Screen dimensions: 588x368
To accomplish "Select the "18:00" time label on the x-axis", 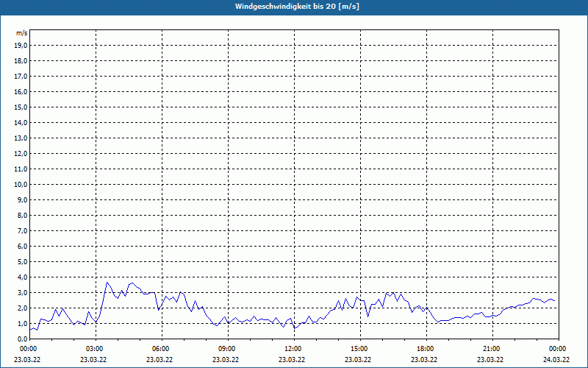I will pyautogui.click(x=426, y=349).
